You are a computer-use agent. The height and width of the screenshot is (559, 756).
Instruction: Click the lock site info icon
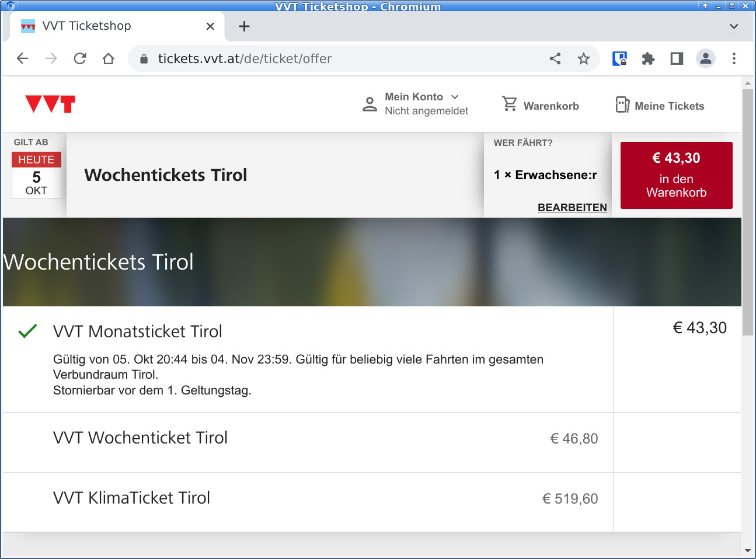pos(144,59)
